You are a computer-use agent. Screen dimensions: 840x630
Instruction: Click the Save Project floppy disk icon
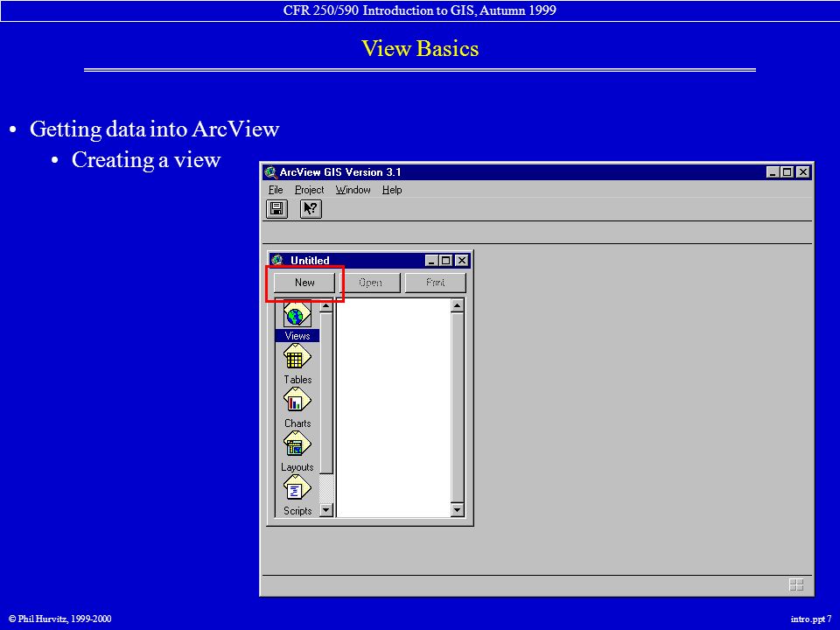[x=277, y=208]
